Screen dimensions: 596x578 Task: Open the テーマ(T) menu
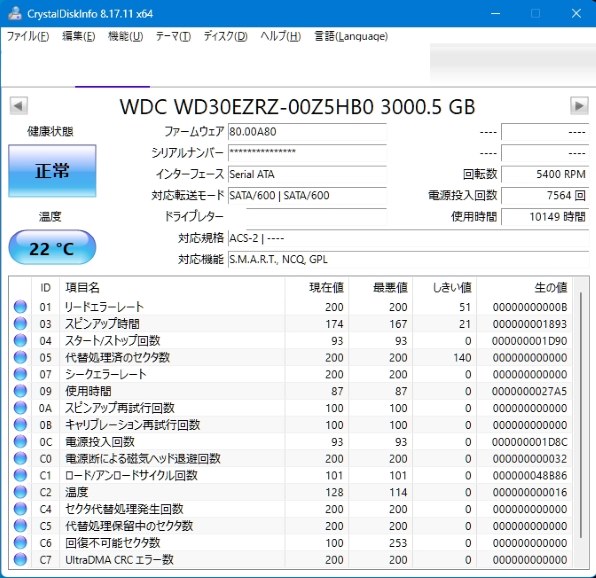click(x=173, y=36)
